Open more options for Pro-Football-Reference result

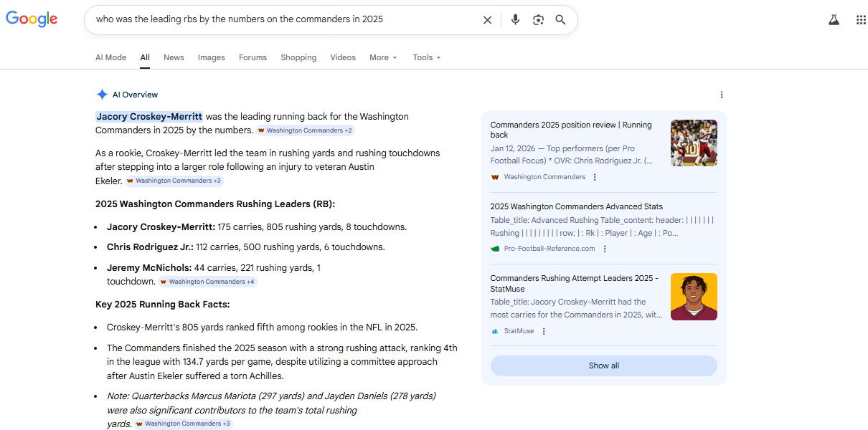pyautogui.click(x=605, y=249)
